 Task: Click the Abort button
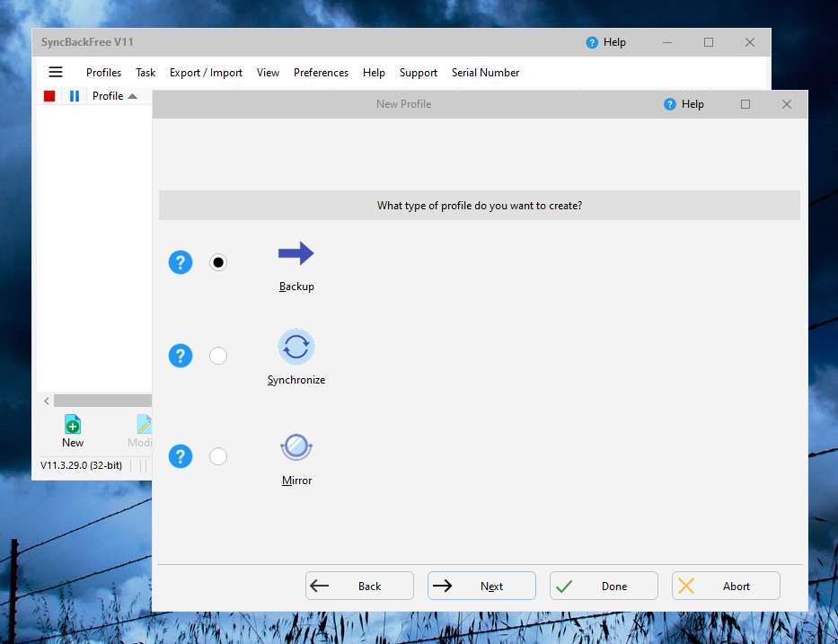click(726, 586)
